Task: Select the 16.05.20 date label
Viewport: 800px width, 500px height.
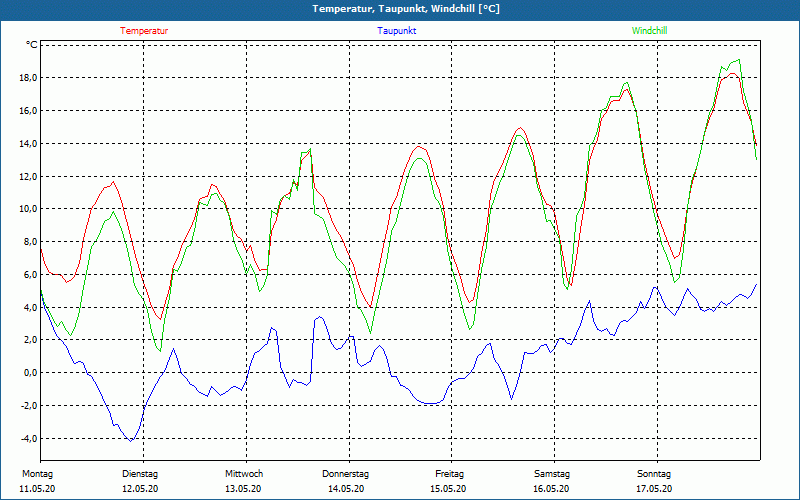Action: point(552,489)
